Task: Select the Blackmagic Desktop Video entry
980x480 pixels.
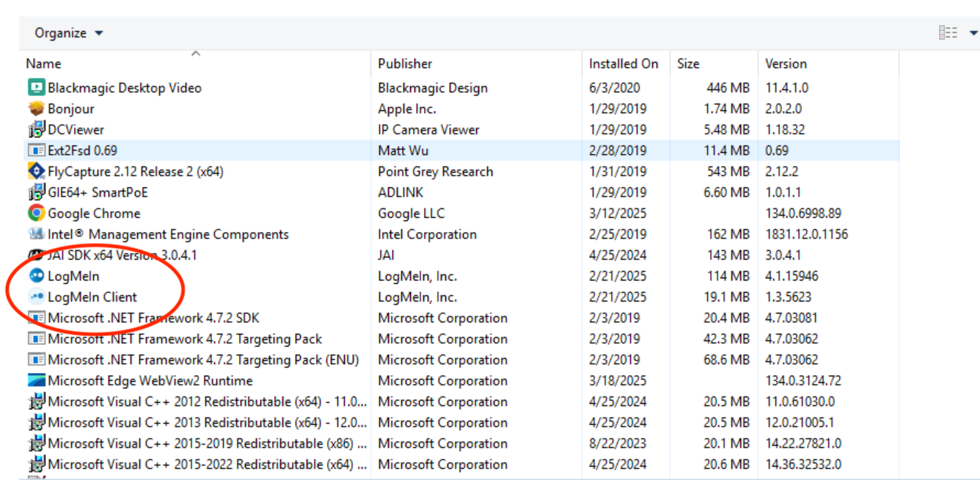Action: [x=125, y=87]
